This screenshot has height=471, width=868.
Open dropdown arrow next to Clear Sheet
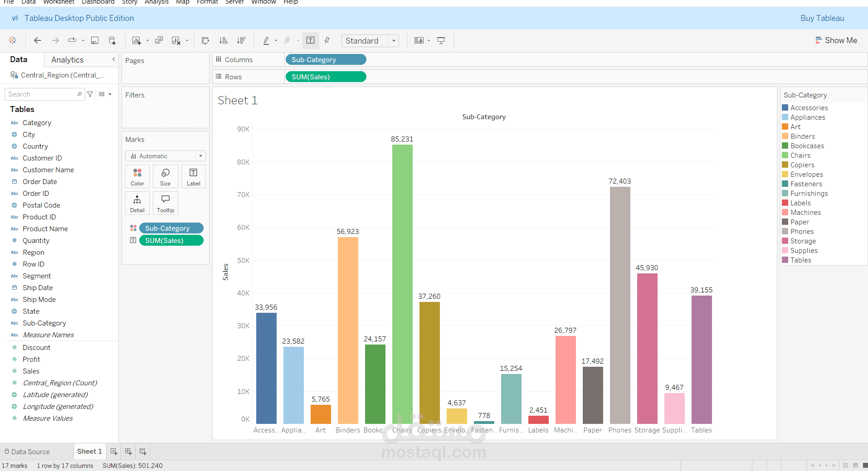point(187,41)
